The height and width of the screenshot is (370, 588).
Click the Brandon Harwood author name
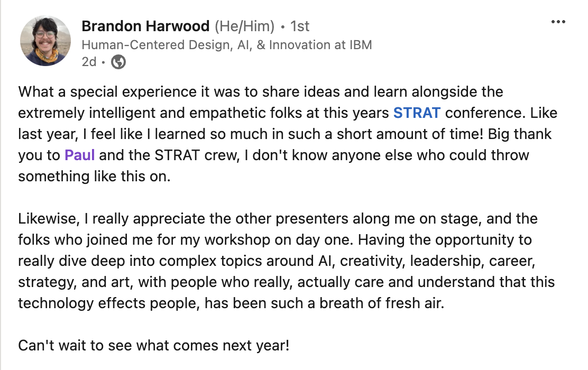(x=145, y=26)
